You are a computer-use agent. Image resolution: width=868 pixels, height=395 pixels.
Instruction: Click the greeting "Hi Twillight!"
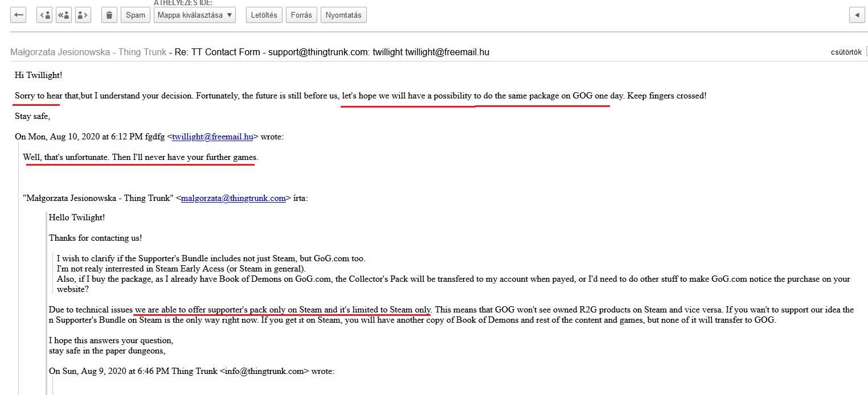point(39,75)
